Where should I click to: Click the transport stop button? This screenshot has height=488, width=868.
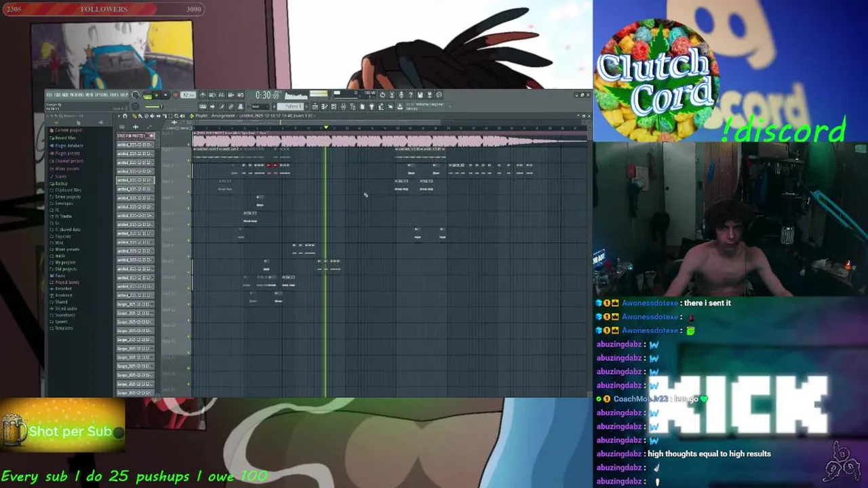(x=165, y=96)
